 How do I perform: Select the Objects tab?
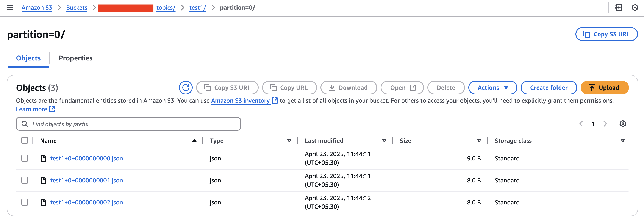pyautogui.click(x=28, y=58)
